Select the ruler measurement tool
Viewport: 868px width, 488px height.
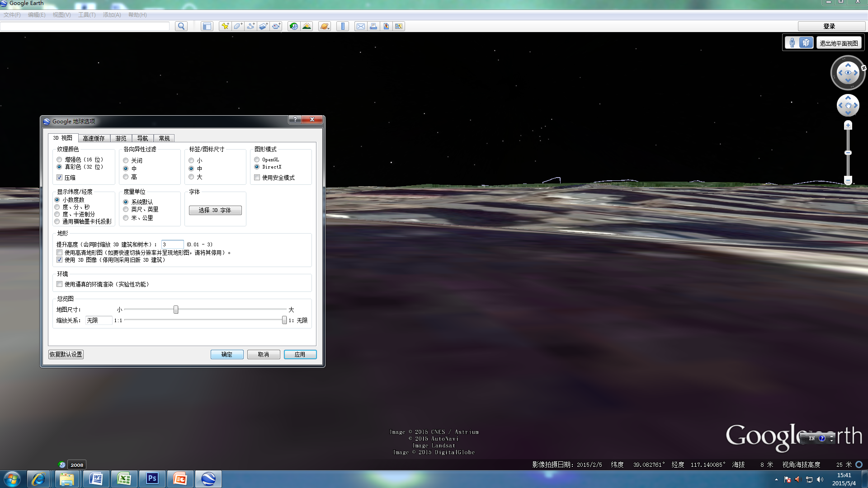pyautogui.click(x=343, y=26)
